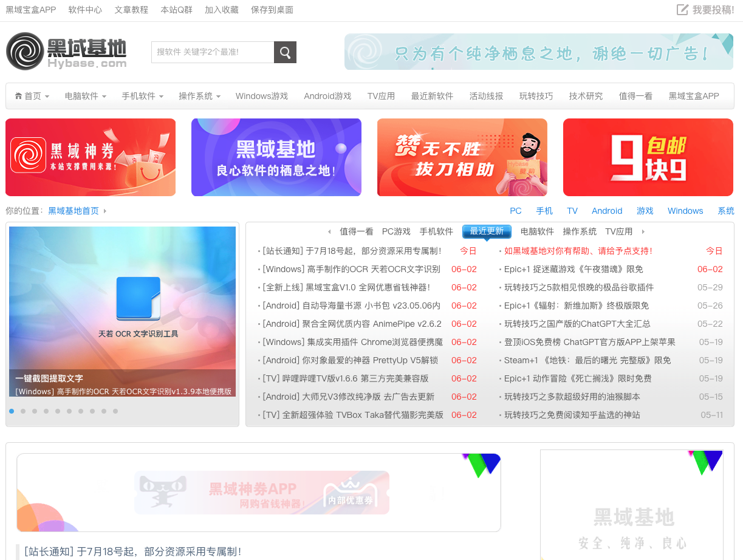
Task: Click the 我要投稿 edit pencil icon
Action: coord(683,10)
